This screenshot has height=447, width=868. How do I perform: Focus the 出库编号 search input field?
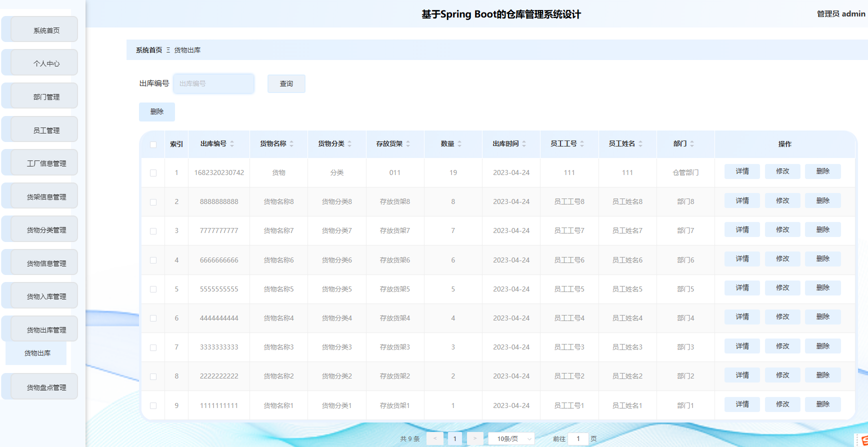click(x=213, y=83)
